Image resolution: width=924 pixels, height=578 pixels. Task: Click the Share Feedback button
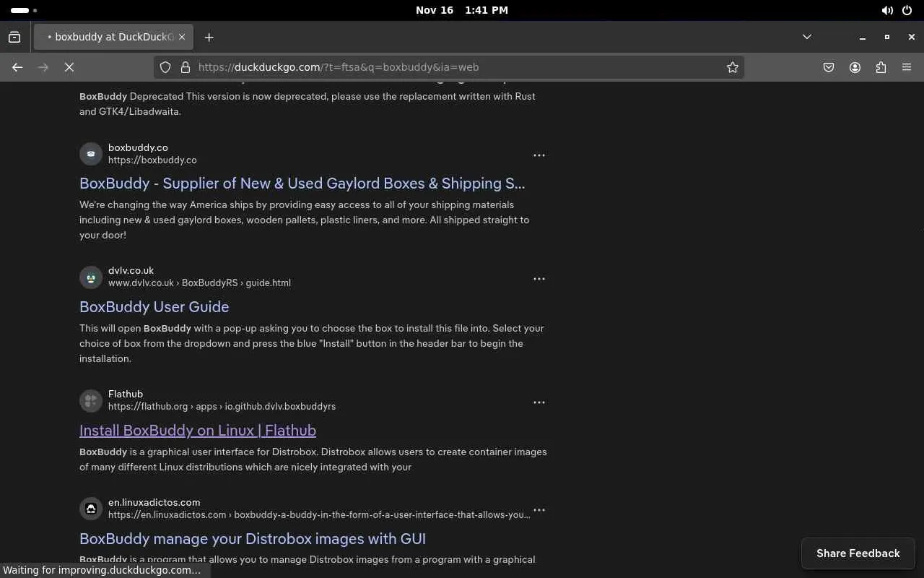pos(858,553)
